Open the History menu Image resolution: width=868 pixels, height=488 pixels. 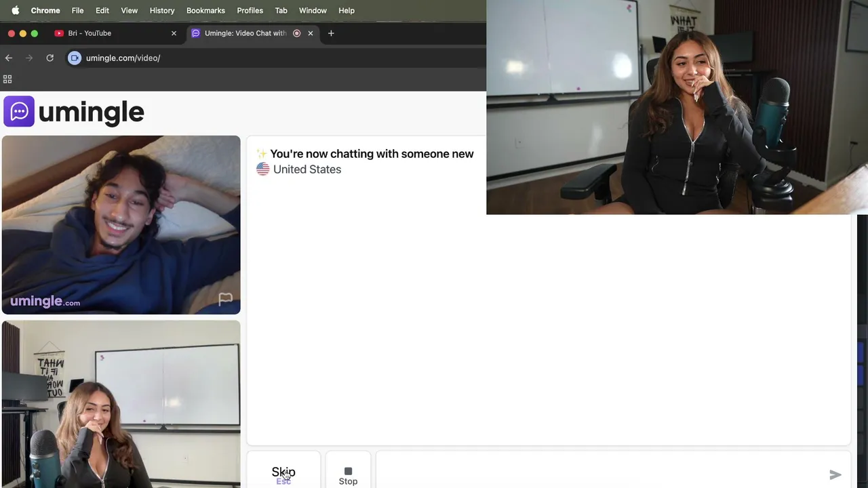tap(162, 10)
